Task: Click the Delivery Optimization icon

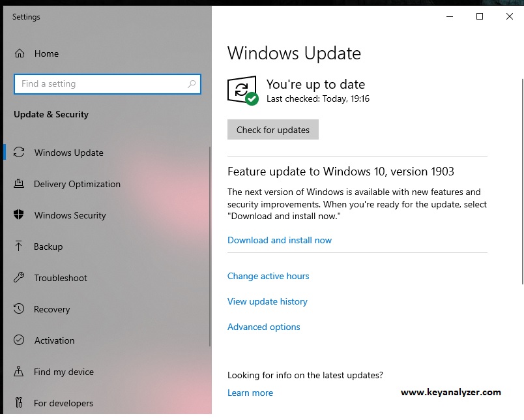Action: (x=19, y=183)
